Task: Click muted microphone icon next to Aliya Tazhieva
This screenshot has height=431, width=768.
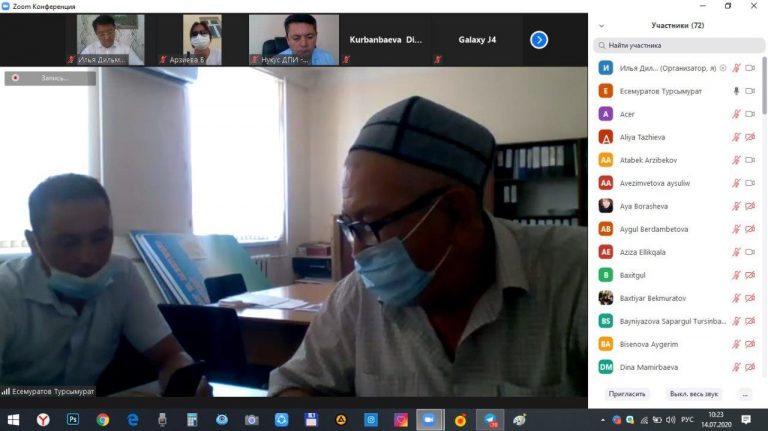Action: click(736, 137)
